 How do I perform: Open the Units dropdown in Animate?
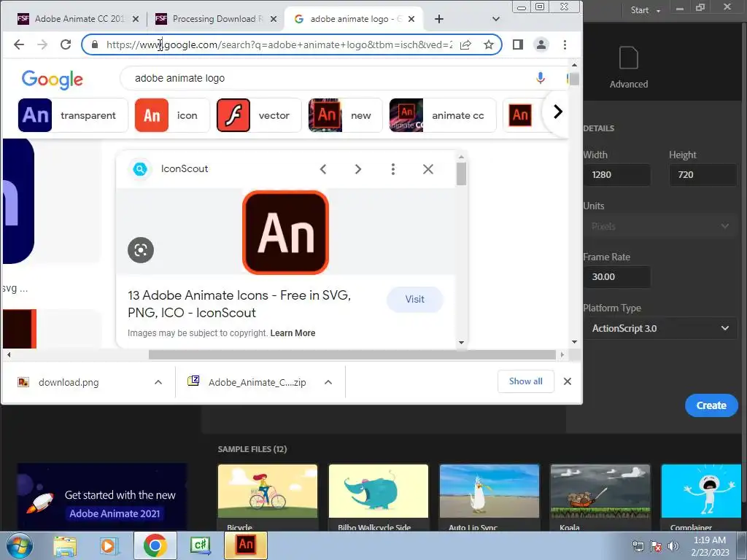(x=659, y=226)
